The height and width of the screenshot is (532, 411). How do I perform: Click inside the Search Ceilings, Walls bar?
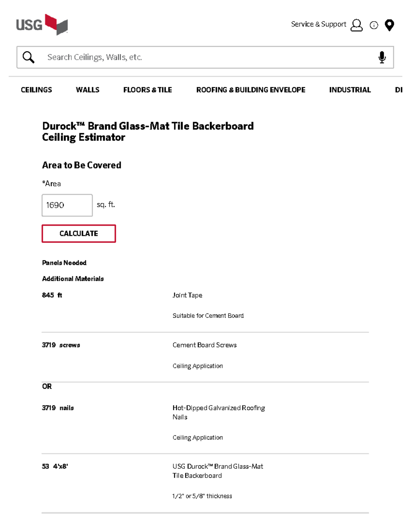click(x=137, y=57)
